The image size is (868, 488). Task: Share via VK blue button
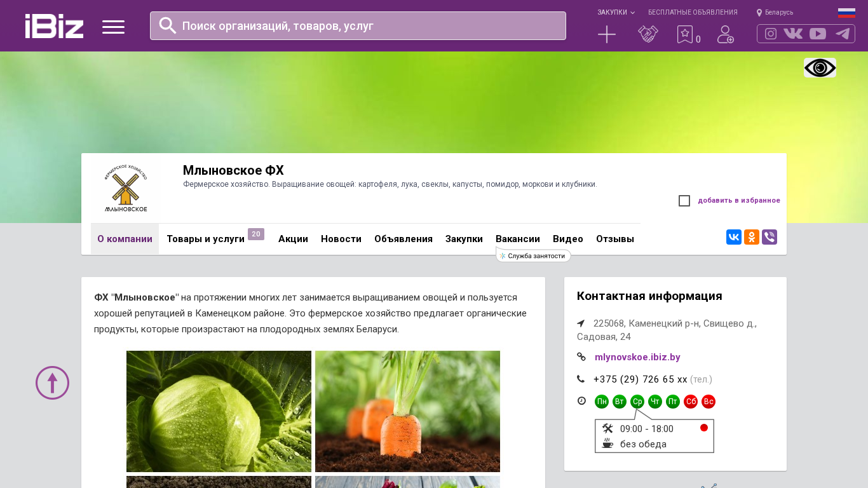point(734,237)
